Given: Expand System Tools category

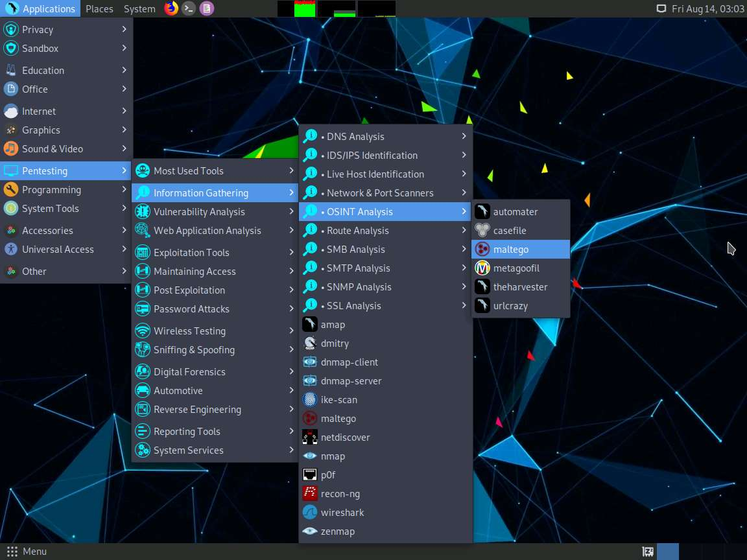Looking at the screenshot, I should 65,209.
